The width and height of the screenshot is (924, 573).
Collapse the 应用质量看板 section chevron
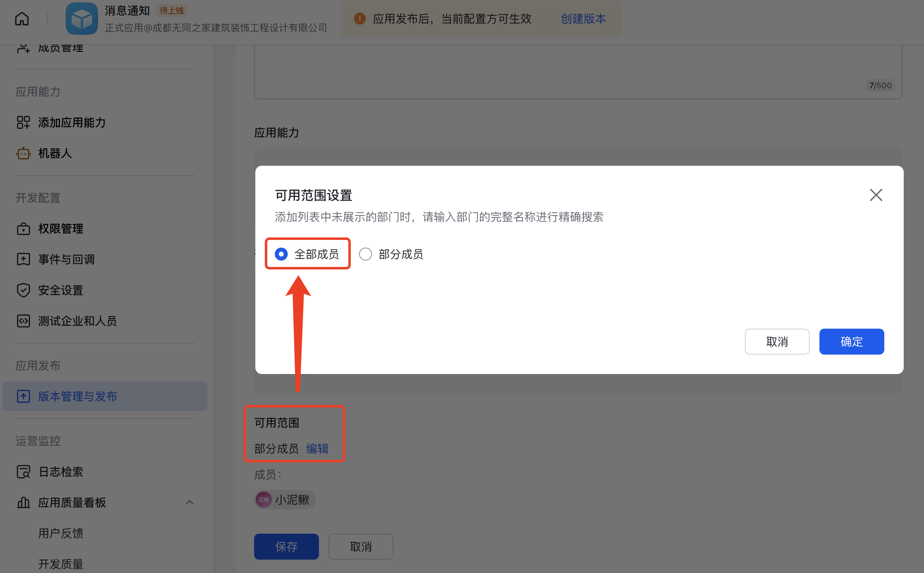click(x=189, y=502)
